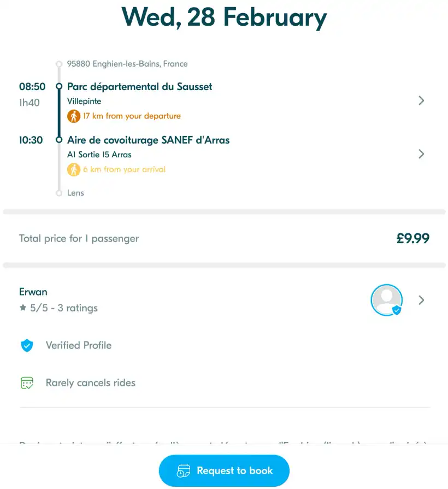Click the blue Verified Profile shield icon
Image resolution: width=448 pixels, height=489 pixels.
click(27, 345)
